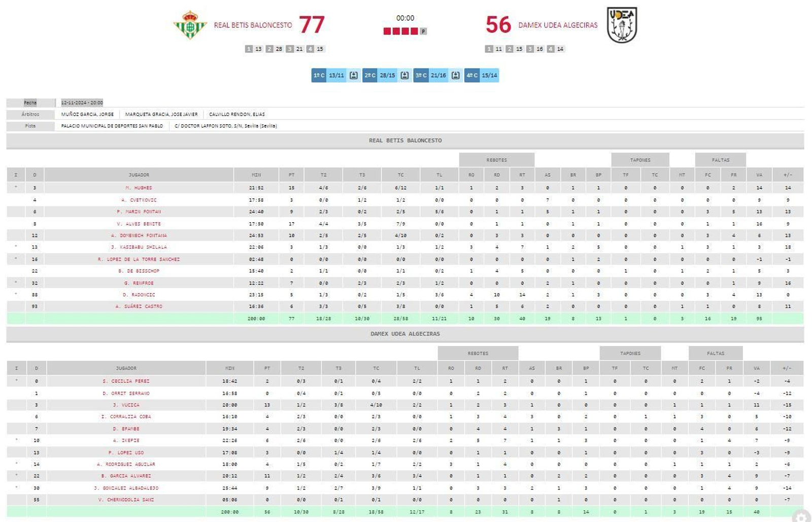Switch to the 2º C quarter tab
Image resolution: width=812 pixels, height=522 pixels.
click(370, 76)
